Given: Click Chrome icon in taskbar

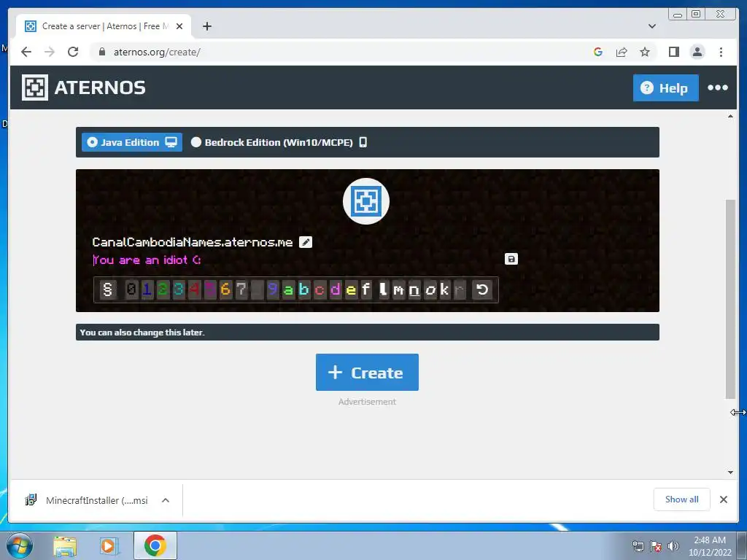Looking at the screenshot, I should (155, 545).
